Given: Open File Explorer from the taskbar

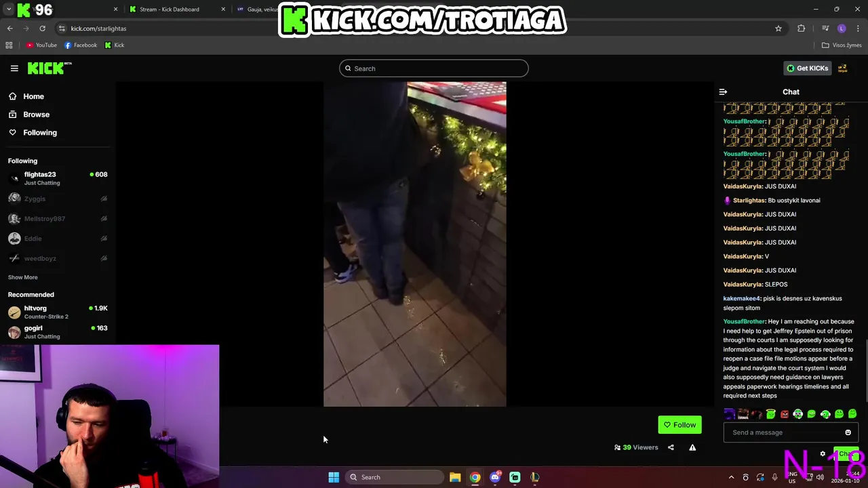Looking at the screenshot, I should click(455, 477).
